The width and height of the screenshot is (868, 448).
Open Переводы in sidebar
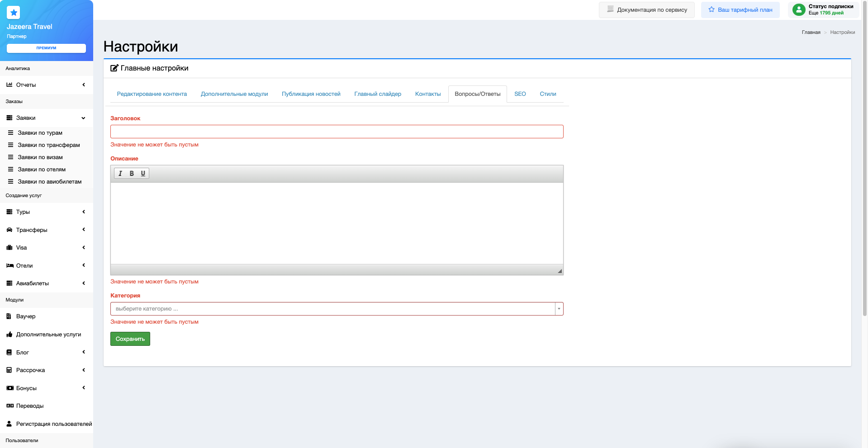(30, 406)
